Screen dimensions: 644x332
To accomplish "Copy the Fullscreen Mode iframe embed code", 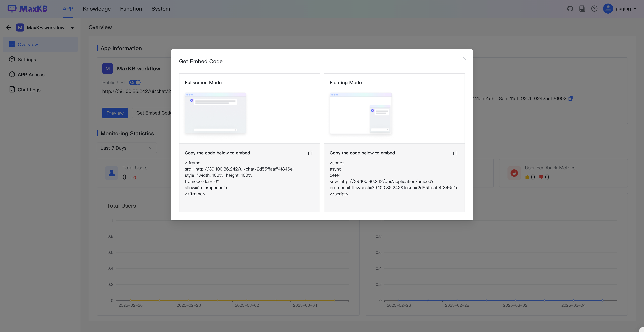I will 310,153.
